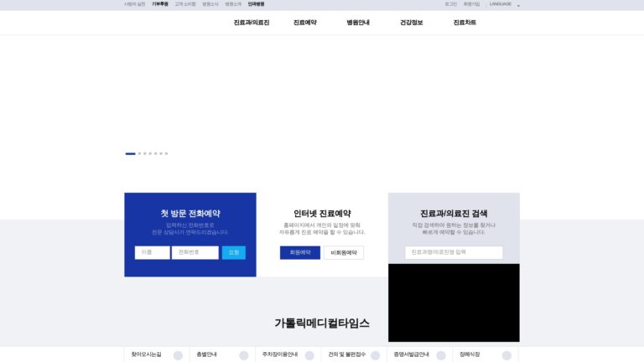
Task: Click the 진료과/의료진 검색 heading
Action: [x=454, y=214]
